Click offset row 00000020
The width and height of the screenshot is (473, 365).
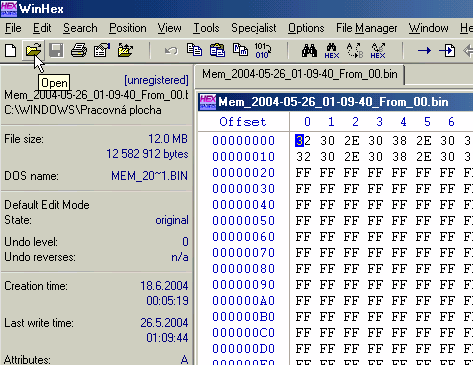pos(243,173)
